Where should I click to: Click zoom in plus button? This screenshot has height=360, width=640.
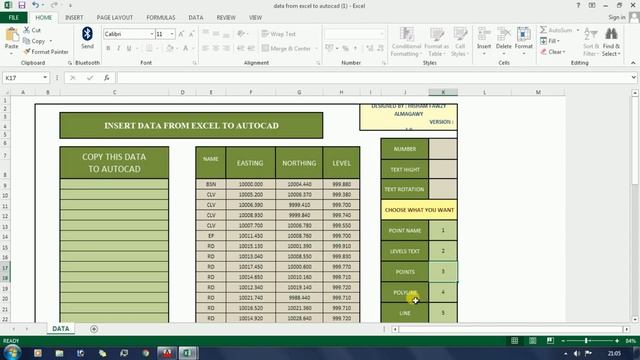(x=617, y=340)
